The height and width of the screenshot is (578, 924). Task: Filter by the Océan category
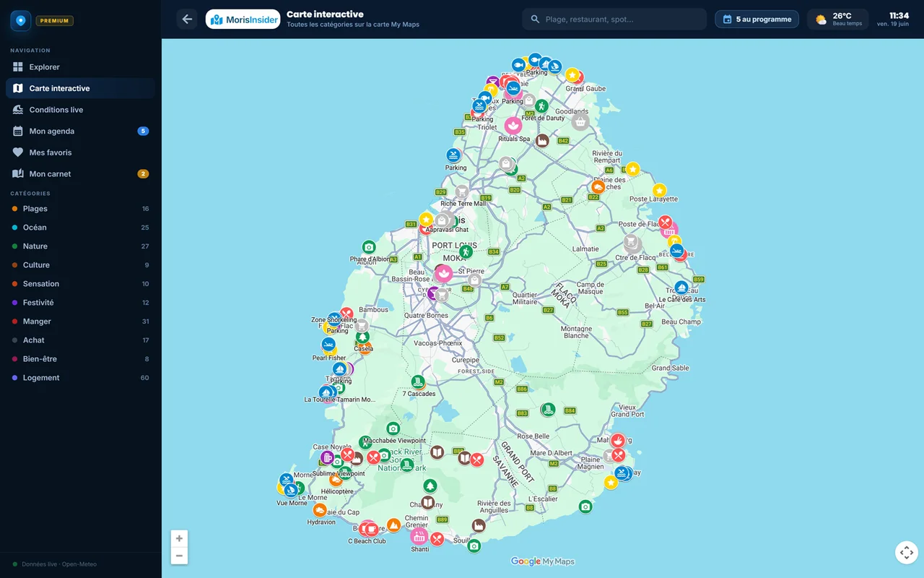pos(80,228)
